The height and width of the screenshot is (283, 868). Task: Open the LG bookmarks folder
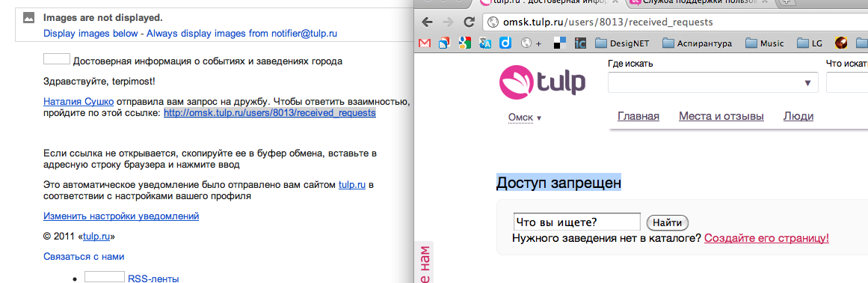pos(810,43)
